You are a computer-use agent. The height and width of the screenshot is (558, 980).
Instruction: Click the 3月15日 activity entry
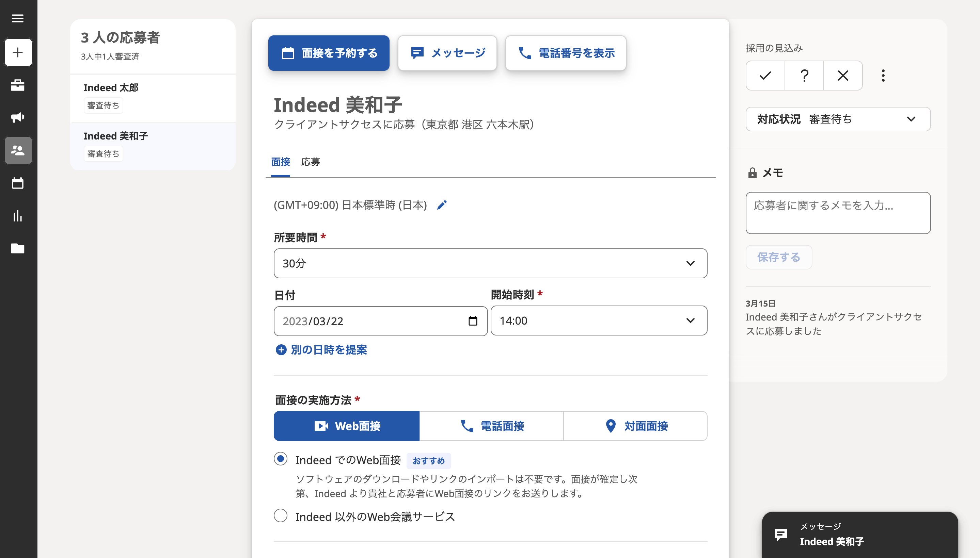click(835, 318)
